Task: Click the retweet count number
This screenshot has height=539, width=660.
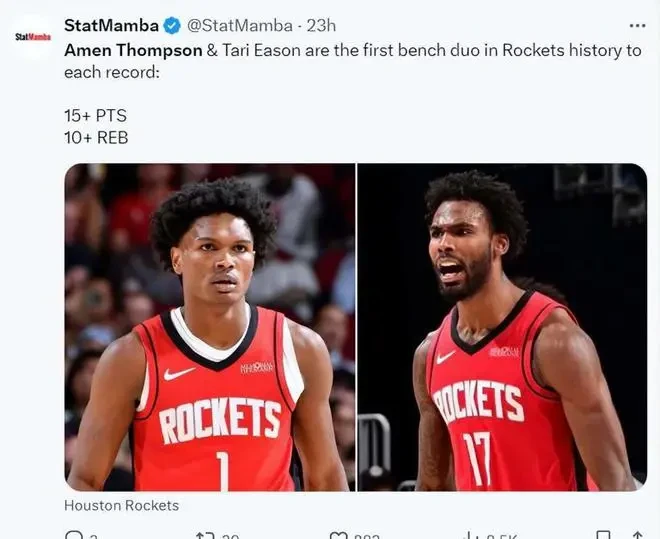Action: 231,536
